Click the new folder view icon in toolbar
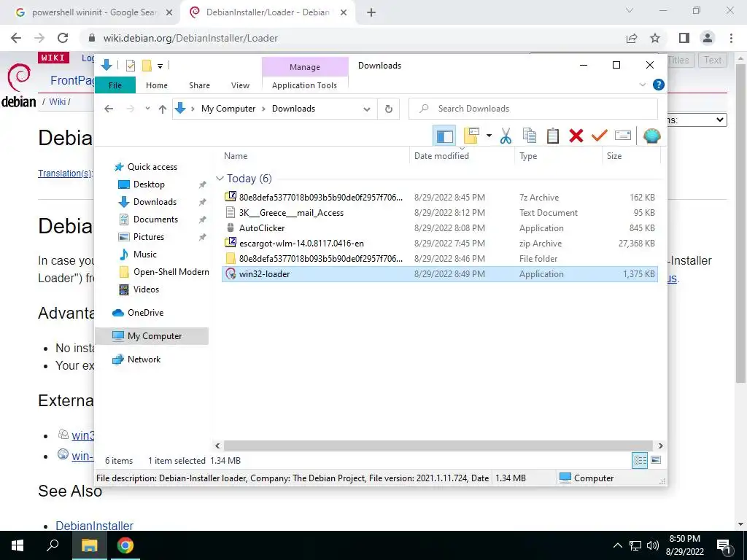The height and width of the screenshot is (560, 747). pyautogui.click(x=471, y=136)
